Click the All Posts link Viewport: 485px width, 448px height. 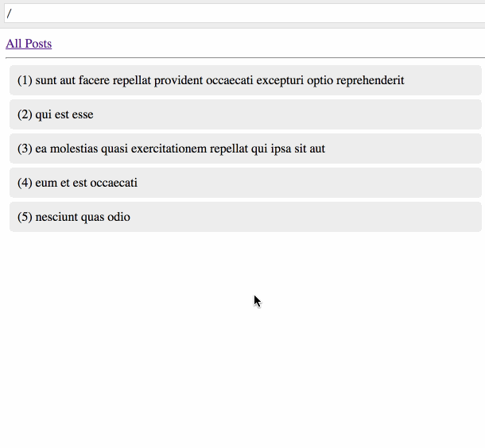[29, 44]
